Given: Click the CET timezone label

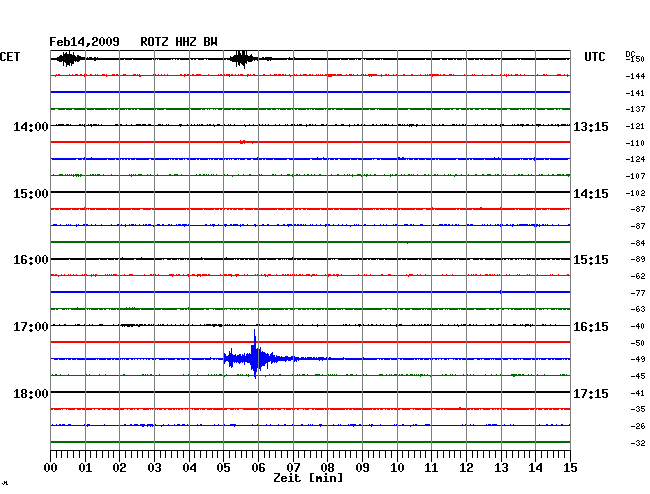Looking at the screenshot, I should [10, 56].
